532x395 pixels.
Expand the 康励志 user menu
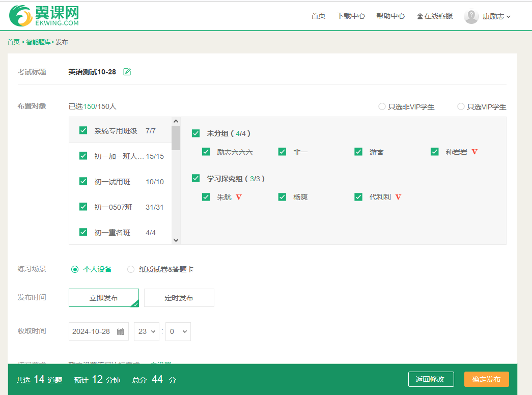(x=496, y=16)
